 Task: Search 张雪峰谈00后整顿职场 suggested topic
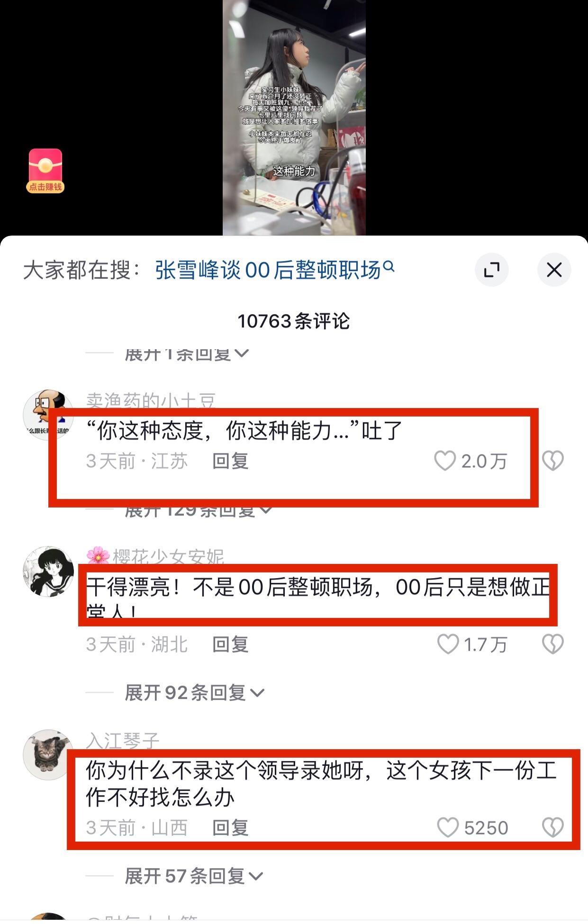click(274, 270)
